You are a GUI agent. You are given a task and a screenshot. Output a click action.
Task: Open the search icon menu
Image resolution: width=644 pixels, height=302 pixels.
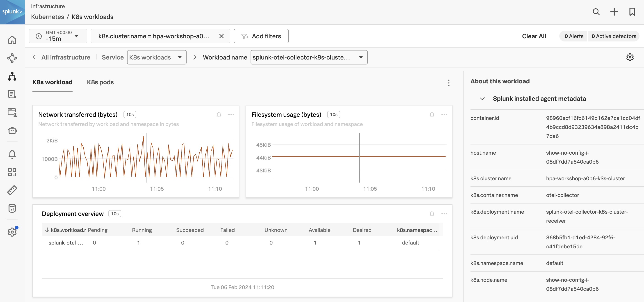click(x=596, y=11)
